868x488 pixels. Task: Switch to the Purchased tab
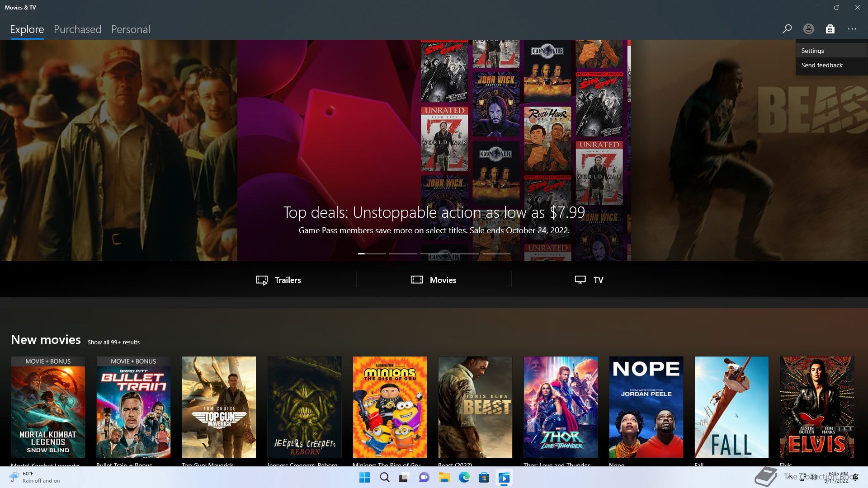coord(77,29)
